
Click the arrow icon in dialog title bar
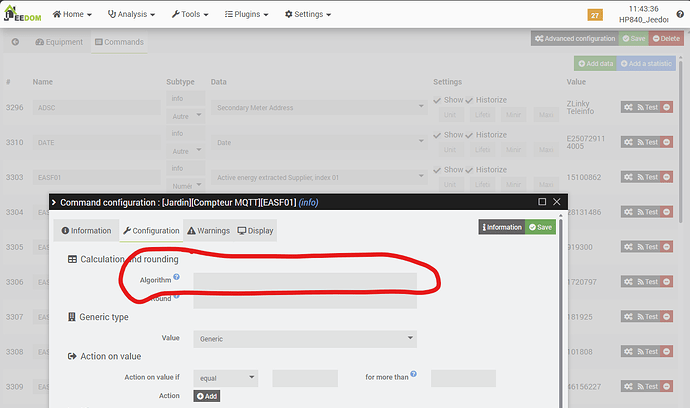coord(54,202)
